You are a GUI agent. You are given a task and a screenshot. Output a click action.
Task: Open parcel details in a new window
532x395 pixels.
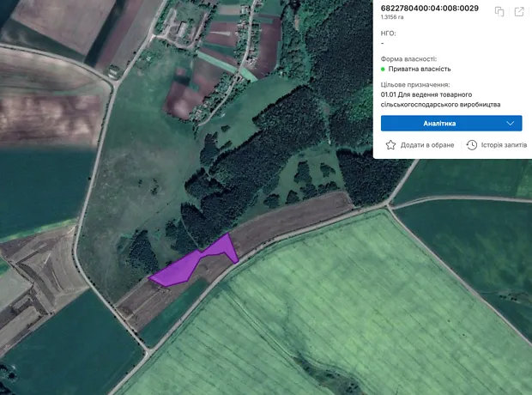click(519, 11)
